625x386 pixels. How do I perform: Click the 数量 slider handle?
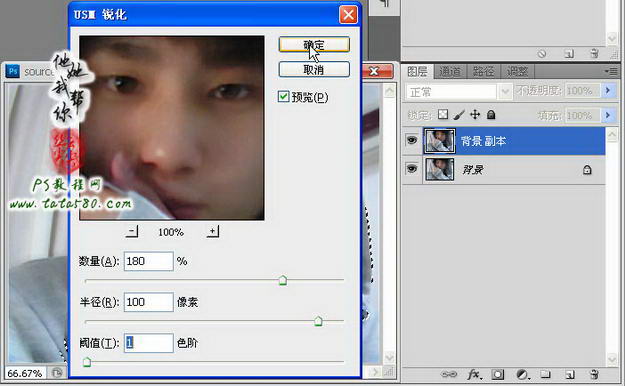pyautogui.click(x=283, y=280)
